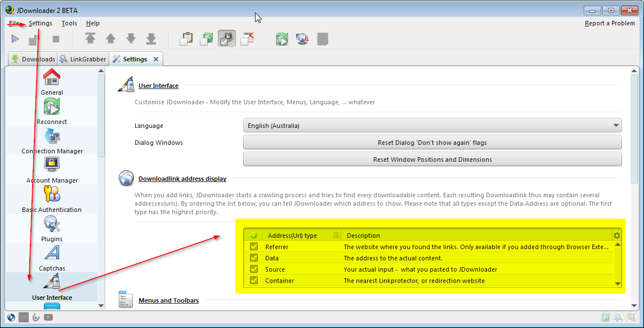The height and width of the screenshot is (328, 644).
Task: Click the grey log document toolbar icon
Action: point(323,39)
